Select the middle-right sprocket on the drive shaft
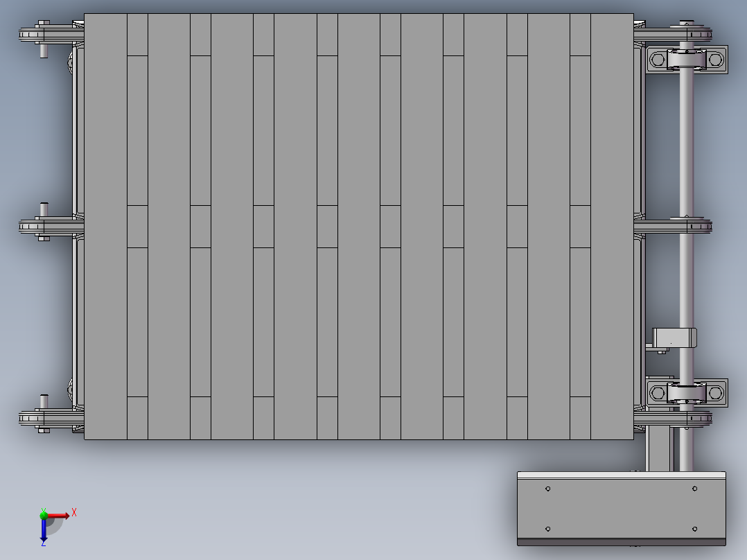747x560 pixels. click(x=673, y=226)
